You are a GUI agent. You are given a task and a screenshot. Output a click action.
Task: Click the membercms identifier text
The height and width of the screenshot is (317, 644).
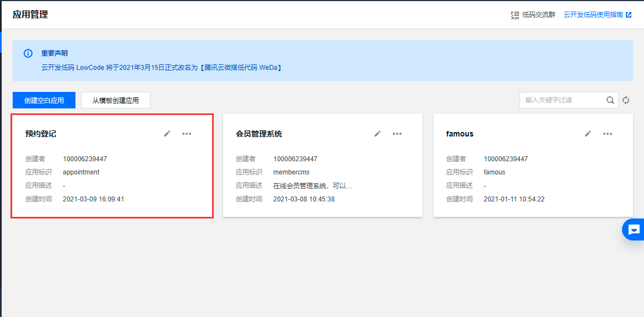click(x=291, y=172)
